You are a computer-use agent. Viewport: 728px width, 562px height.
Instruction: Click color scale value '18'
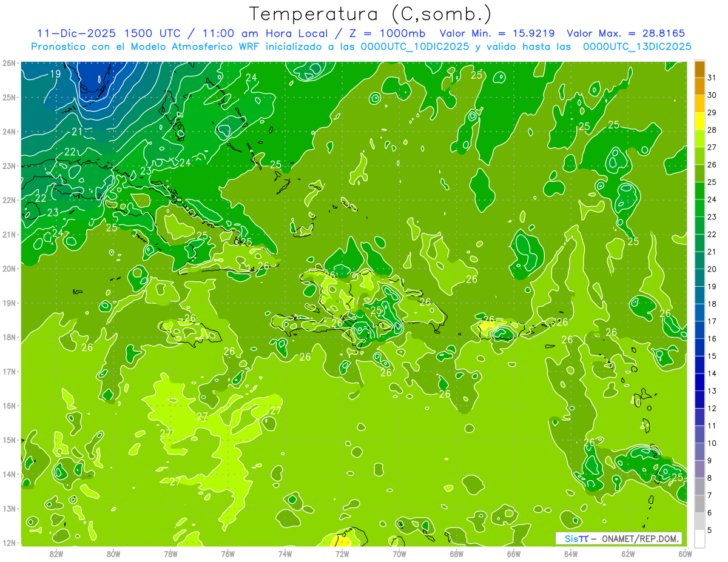click(712, 304)
